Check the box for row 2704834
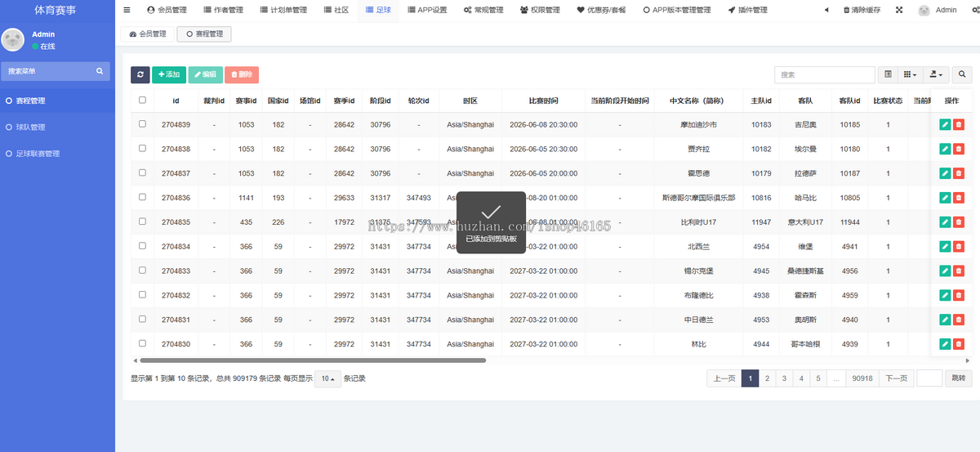 pyautogui.click(x=142, y=246)
